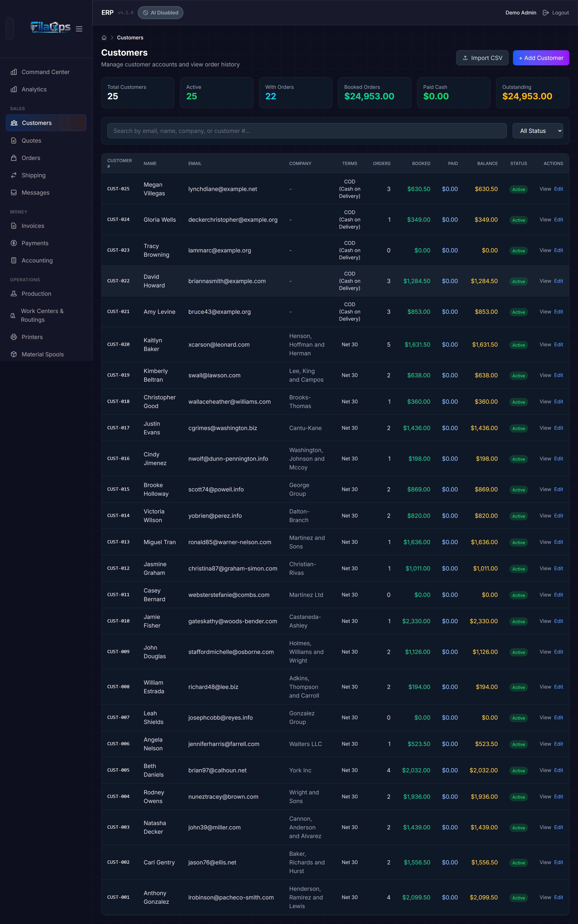The height and width of the screenshot is (924, 578).
Task: Click the Logout link
Action: pyautogui.click(x=555, y=13)
